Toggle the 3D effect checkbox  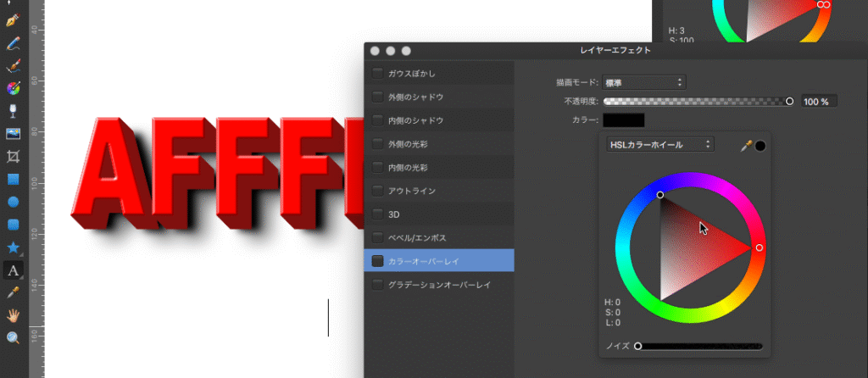coord(377,214)
